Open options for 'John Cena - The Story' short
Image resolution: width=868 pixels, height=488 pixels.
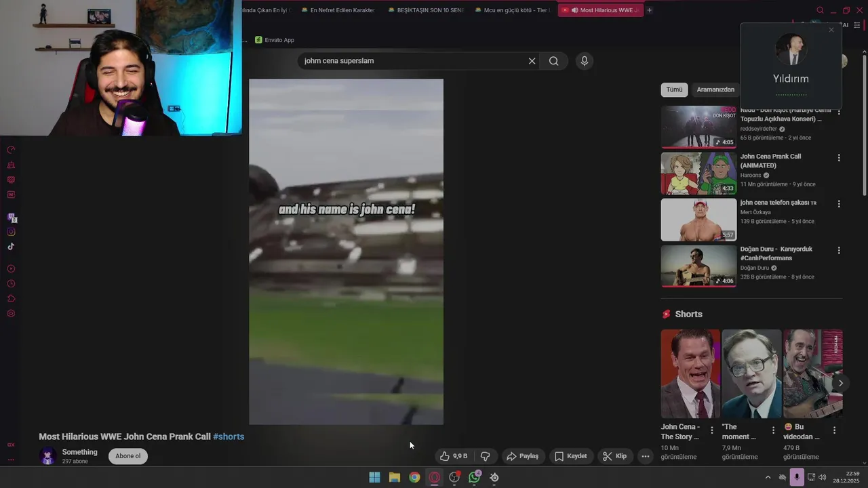point(712,430)
